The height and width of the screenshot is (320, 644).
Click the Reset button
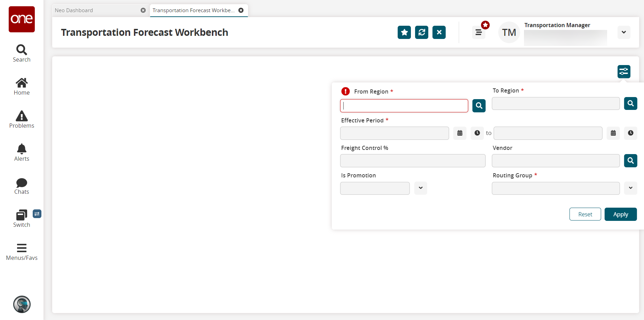pyautogui.click(x=585, y=214)
